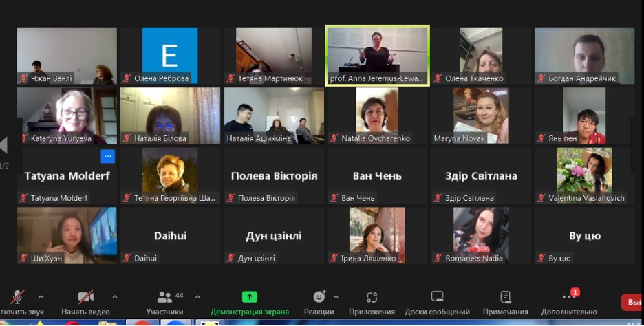The width and height of the screenshot is (644, 326).
Task: Click the red Leave (Вый) button
Action: tap(632, 302)
